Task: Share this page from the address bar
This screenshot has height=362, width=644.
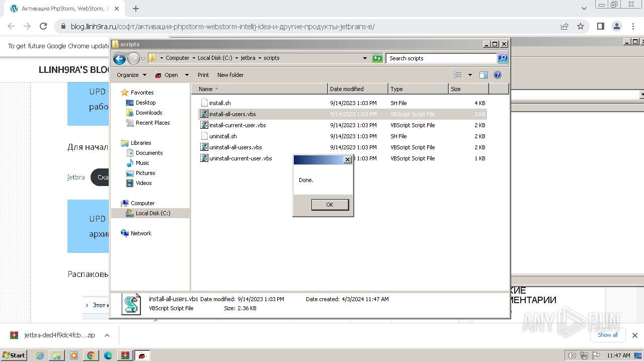Action: pyautogui.click(x=565, y=27)
